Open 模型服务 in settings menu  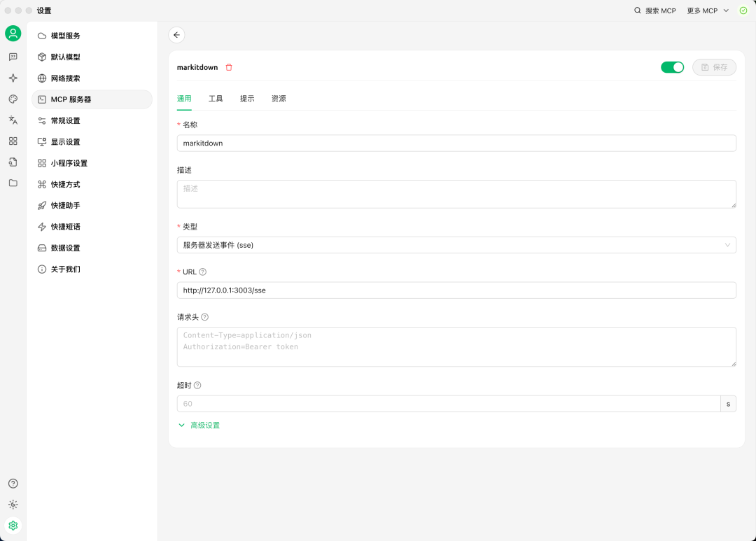[65, 36]
